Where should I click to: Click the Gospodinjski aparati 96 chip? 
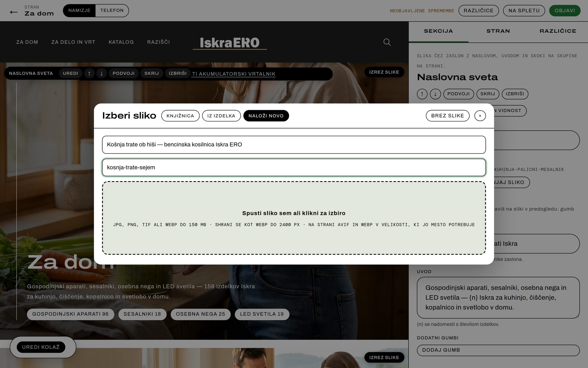(x=70, y=314)
